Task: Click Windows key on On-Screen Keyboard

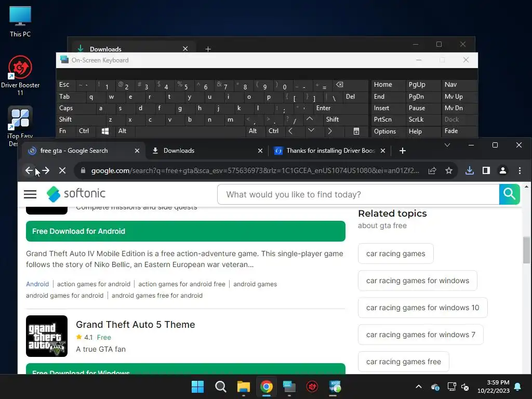Action: tap(105, 131)
